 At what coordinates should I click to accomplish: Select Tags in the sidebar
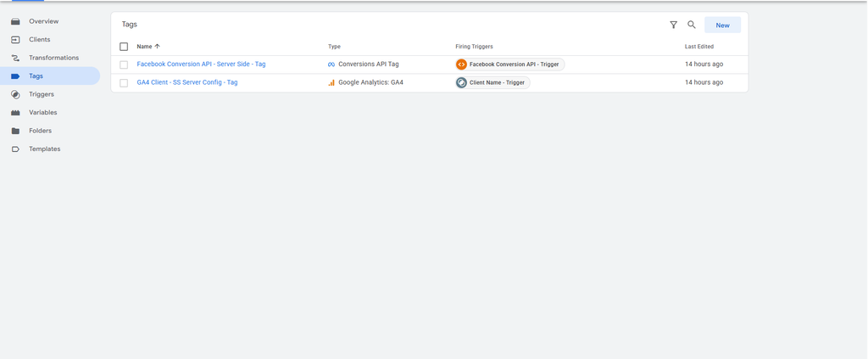50,76
